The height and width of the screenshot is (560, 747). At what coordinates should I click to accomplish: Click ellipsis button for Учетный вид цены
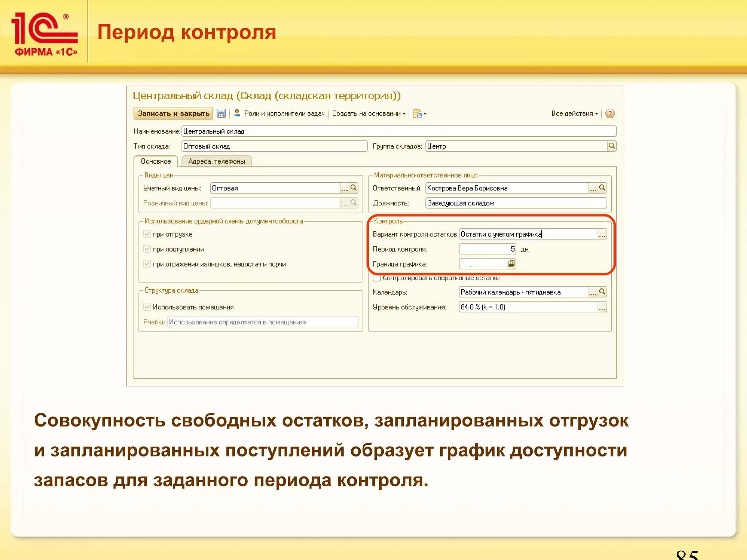tap(345, 188)
